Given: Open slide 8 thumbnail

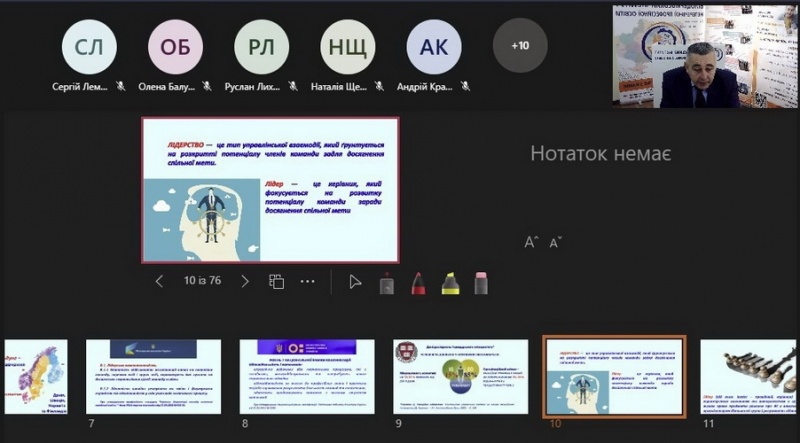Looking at the screenshot, I should point(307,377).
